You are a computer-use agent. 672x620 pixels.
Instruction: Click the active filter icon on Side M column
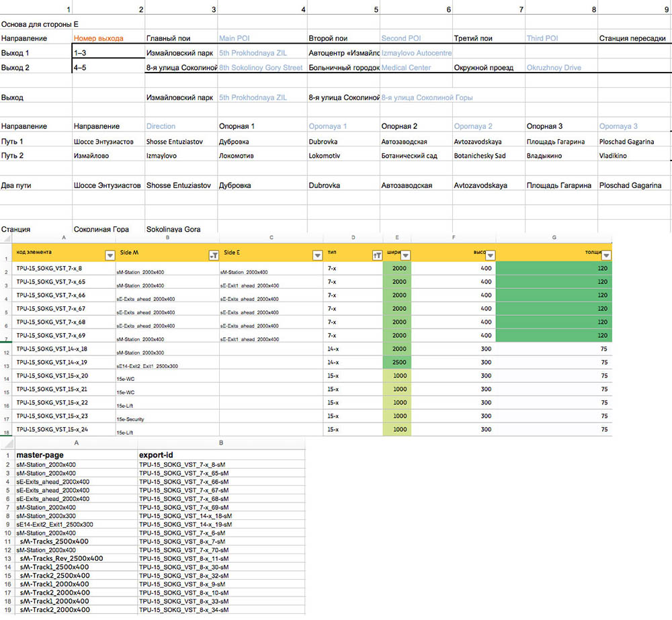(x=213, y=255)
